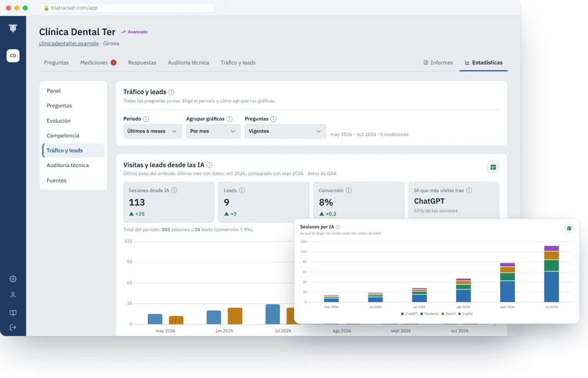
Task: Click info icon on Conversión card
Action: (349, 190)
